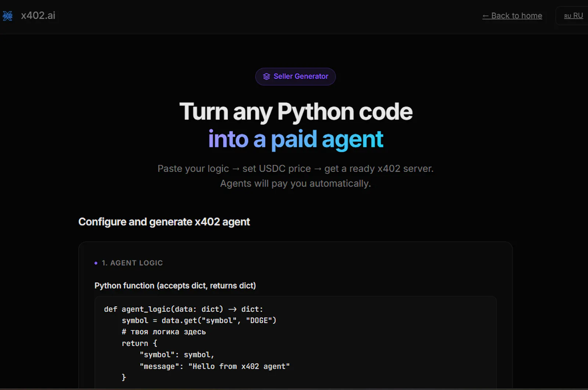Click the layers icon in Seller Generator badge
Image resolution: width=588 pixels, height=390 pixels.
(x=266, y=76)
